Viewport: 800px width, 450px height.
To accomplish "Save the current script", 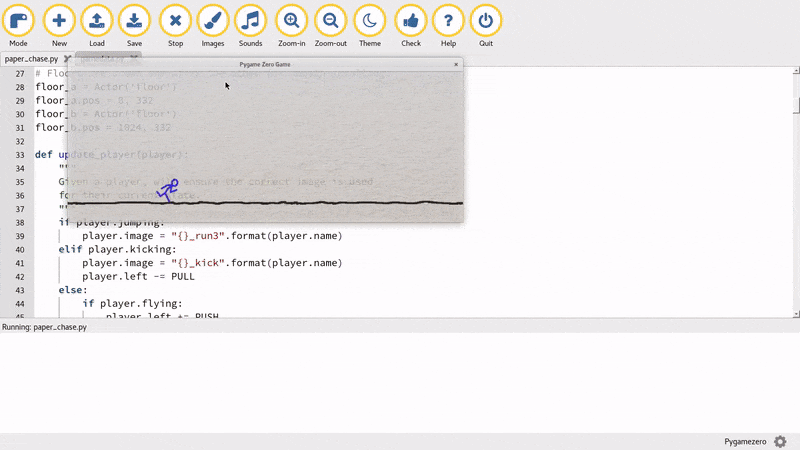I will 134,26.
